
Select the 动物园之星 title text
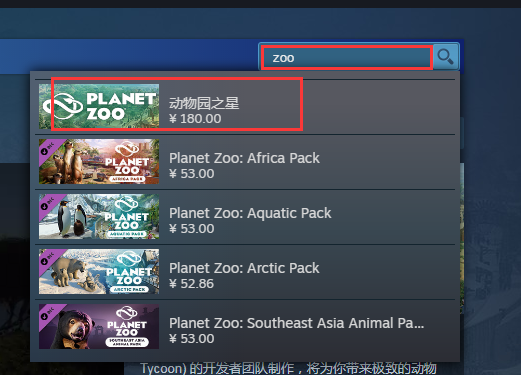204,103
